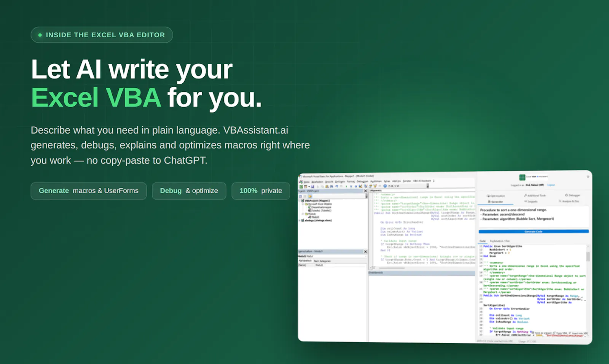The height and width of the screenshot is (364, 609).
Task: Open the Generator tab in assistant panel
Action: click(x=496, y=202)
